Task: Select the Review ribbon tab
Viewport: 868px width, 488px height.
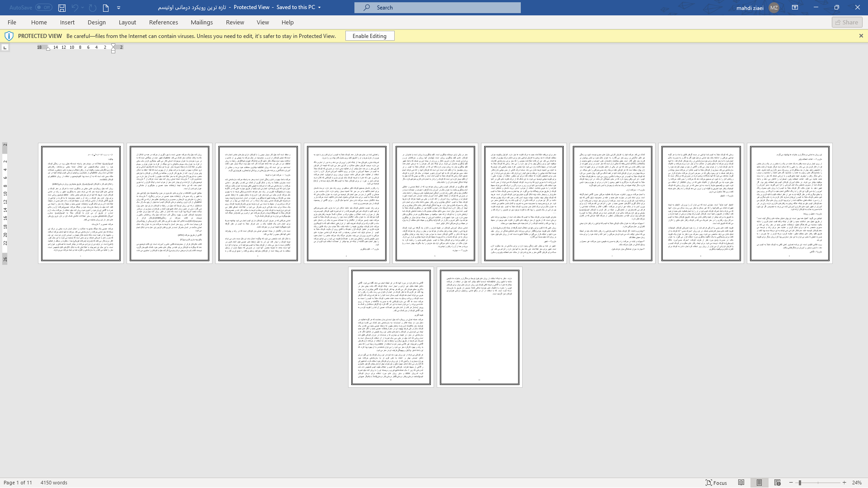Action: tap(235, 22)
